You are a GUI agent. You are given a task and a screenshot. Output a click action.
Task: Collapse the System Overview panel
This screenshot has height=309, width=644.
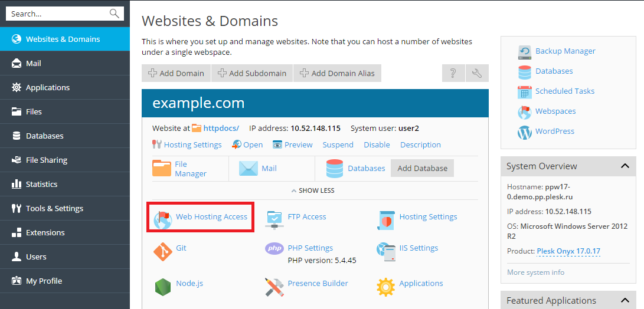[625, 166]
